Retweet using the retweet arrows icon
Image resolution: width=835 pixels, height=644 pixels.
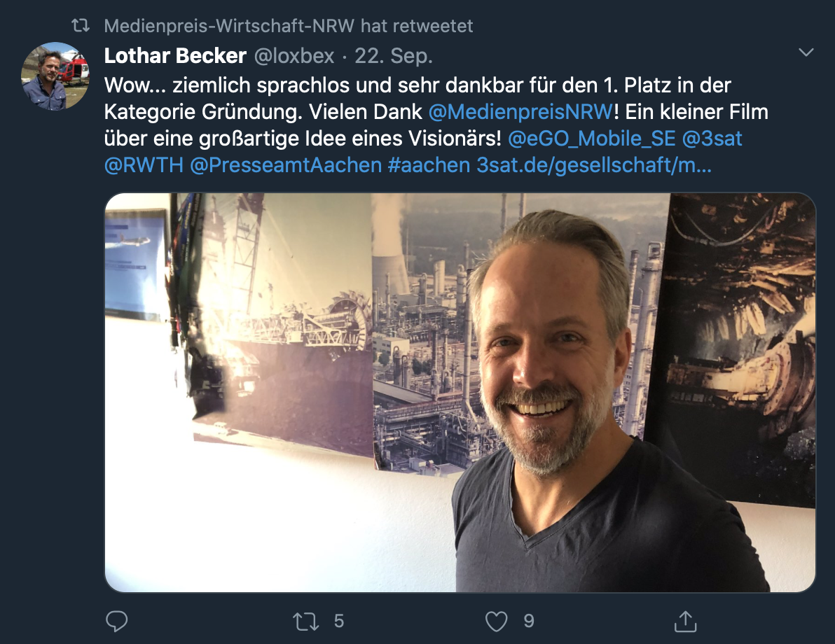[x=305, y=621]
